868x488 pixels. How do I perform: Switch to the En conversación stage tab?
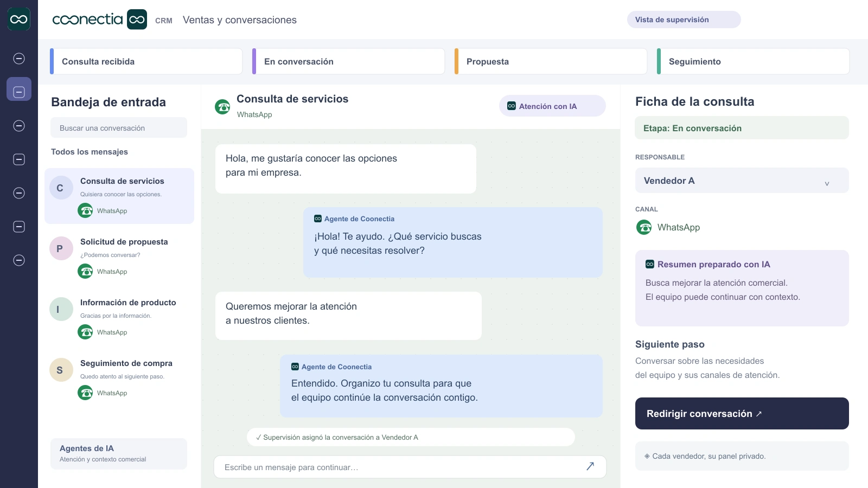[x=348, y=61]
